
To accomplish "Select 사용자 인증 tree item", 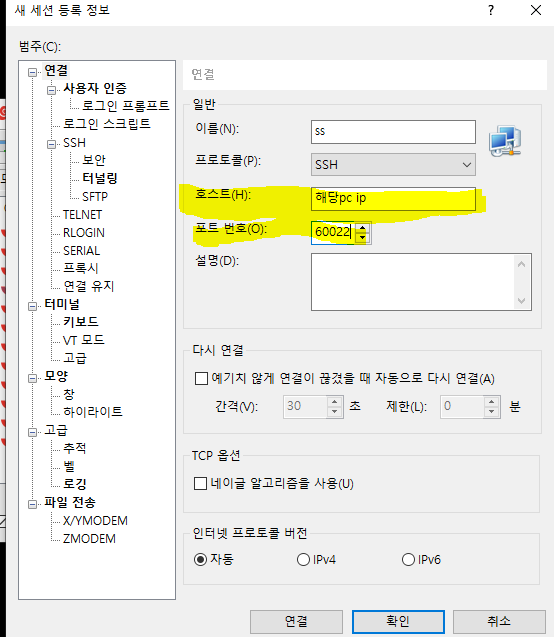I will click(x=95, y=88).
